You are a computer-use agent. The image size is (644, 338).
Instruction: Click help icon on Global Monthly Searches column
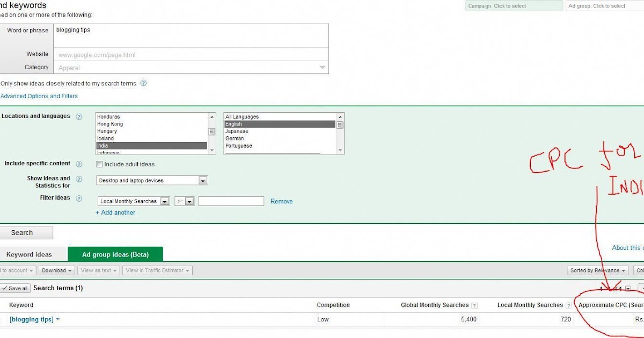(x=474, y=305)
